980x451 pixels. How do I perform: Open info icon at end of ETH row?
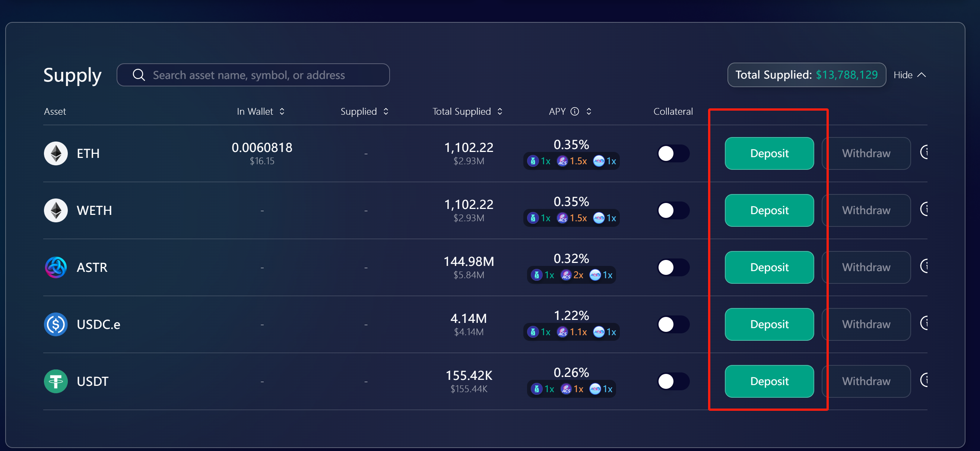click(x=925, y=152)
